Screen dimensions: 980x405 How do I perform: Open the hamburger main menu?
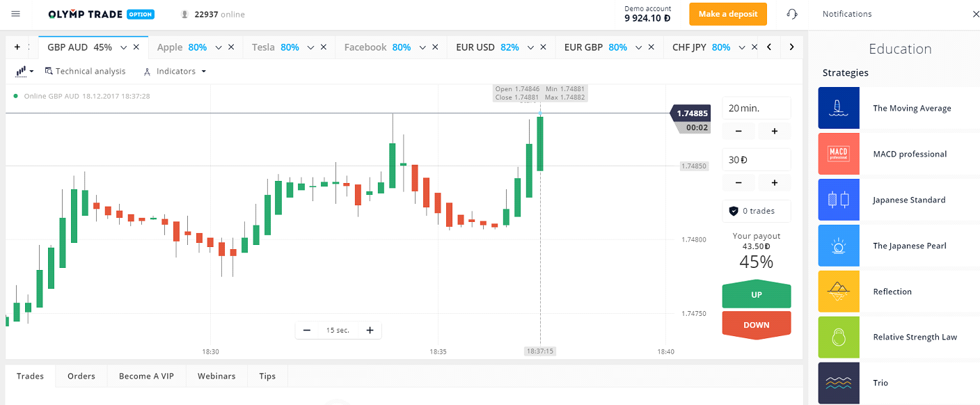[16, 14]
